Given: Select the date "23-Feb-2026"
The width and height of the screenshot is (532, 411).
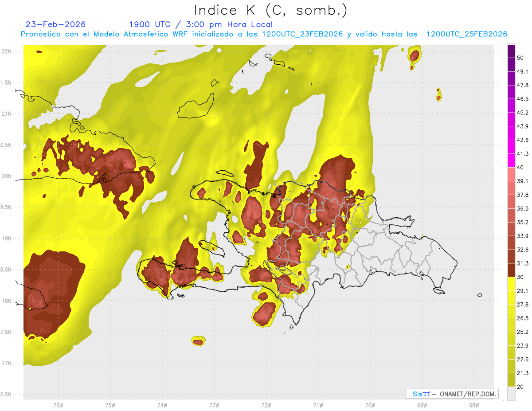Looking at the screenshot, I should coord(56,24).
